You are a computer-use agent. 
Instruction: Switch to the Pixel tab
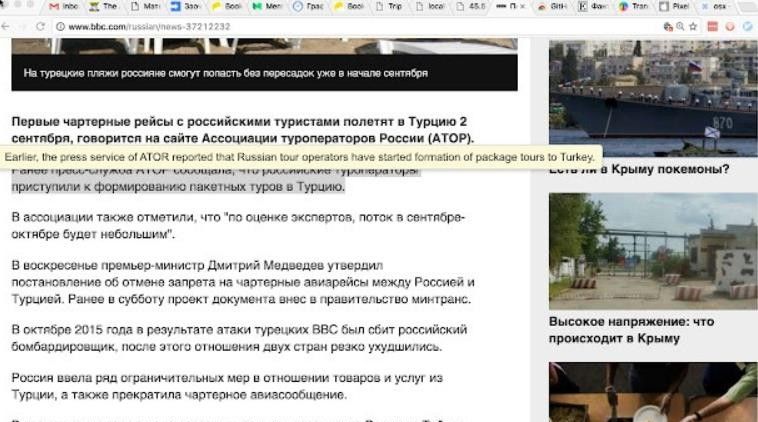(x=674, y=6)
